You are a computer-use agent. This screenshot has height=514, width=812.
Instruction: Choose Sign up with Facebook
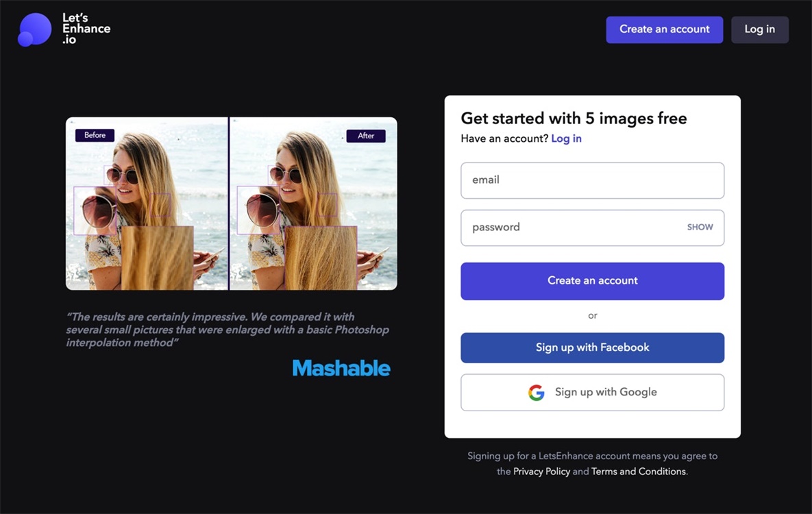pyautogui.click(x=592, y=347)
